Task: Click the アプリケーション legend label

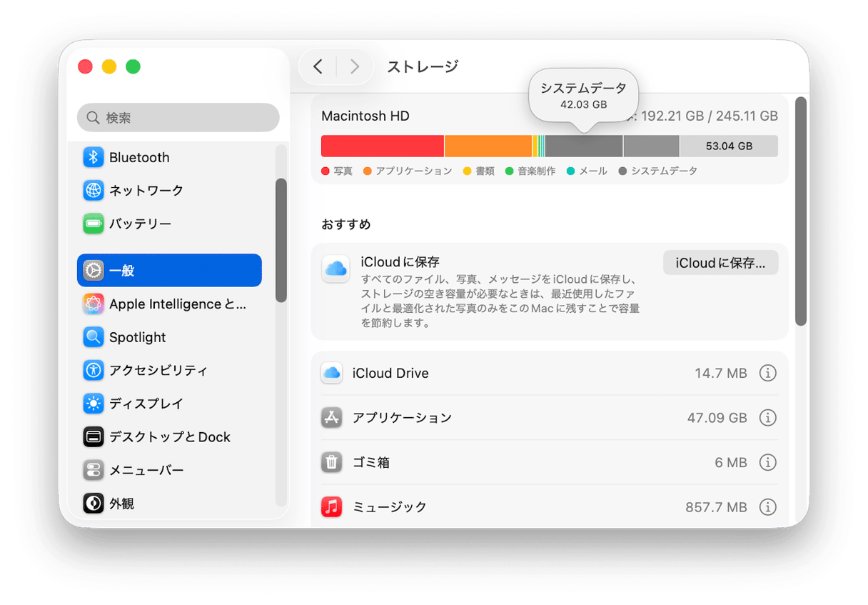Action: 413,171
